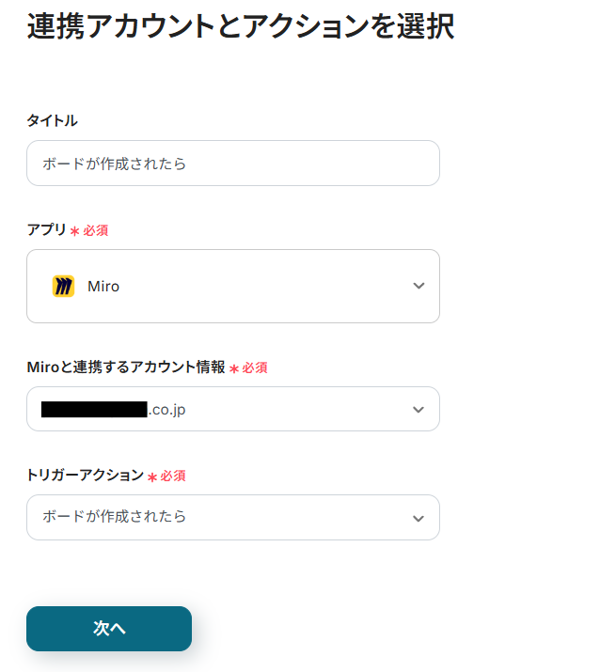Expand the トリガーアクション dropdown chevron
Image resolution: width=616 pixels, height=672 pixels.
tap(419, 518)
